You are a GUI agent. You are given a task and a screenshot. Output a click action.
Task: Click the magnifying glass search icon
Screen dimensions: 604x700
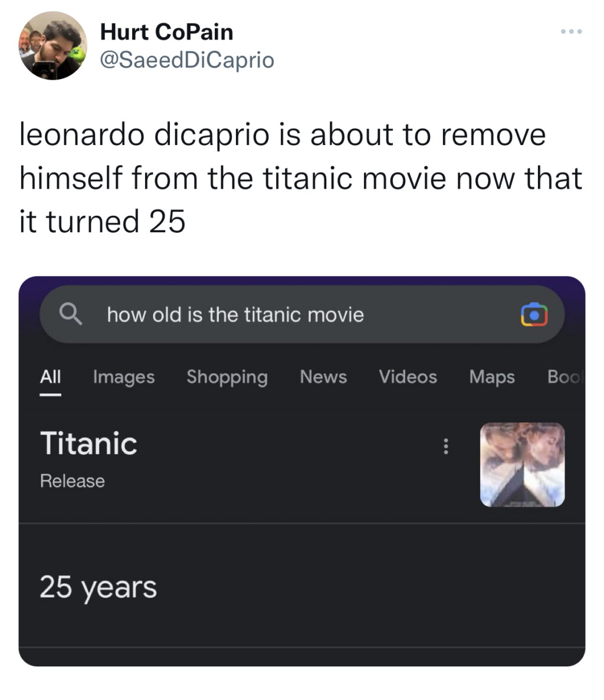[x=71, y=314]
